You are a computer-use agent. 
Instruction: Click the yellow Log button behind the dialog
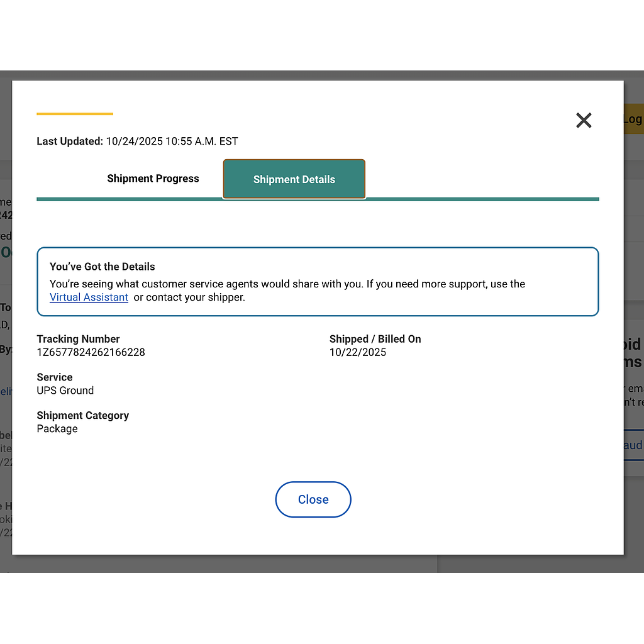tap(633, 119)
